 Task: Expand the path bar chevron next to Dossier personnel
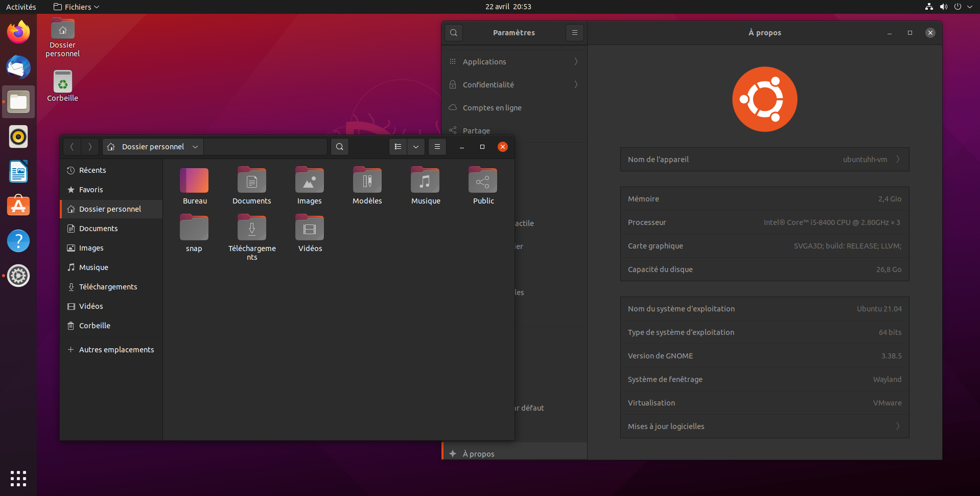(195, 147)
